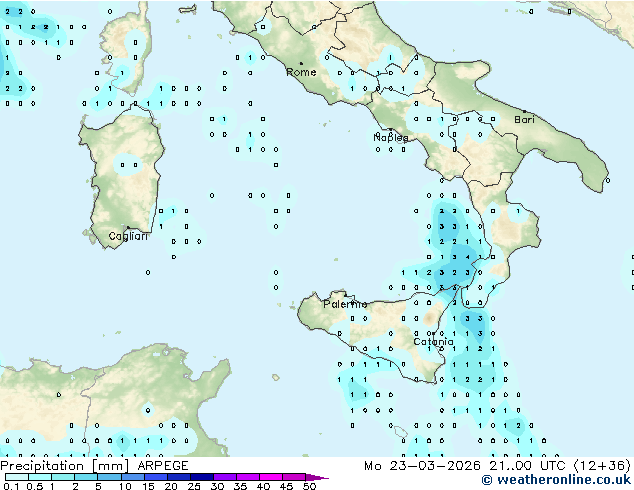This screenshot has width=634, height=490.
Task: Click the '25' legend scale value
Action: pyautogui.click(x=194, y=486)
